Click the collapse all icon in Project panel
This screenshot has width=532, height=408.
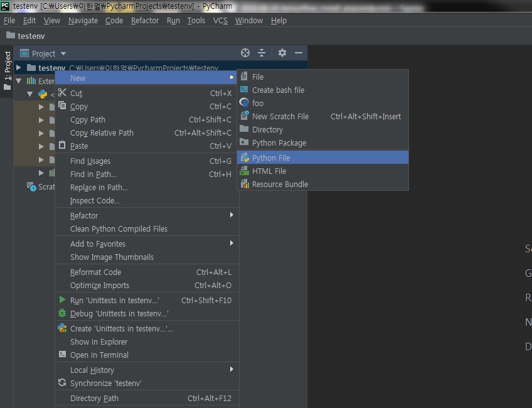tap(262, 53)
